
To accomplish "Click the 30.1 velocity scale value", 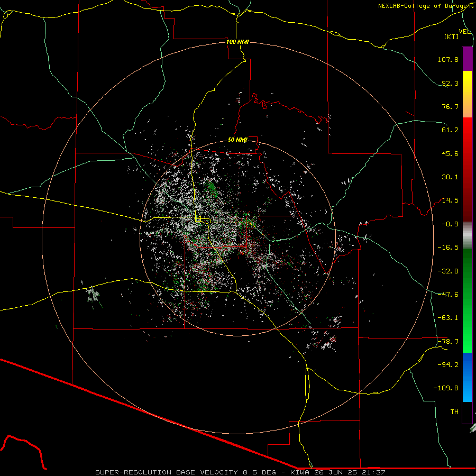I will click(x=450, y=177).
